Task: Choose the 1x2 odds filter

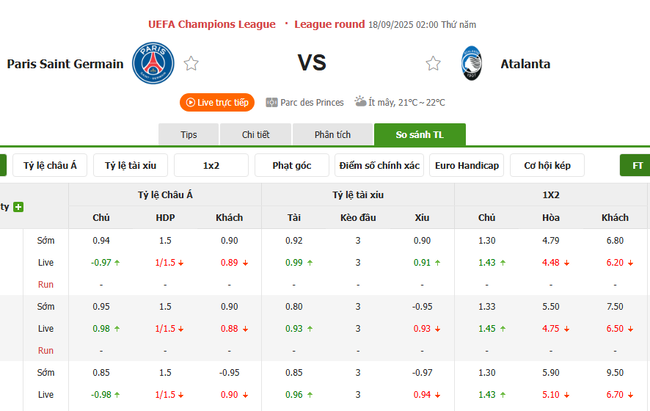Action: 211,165
